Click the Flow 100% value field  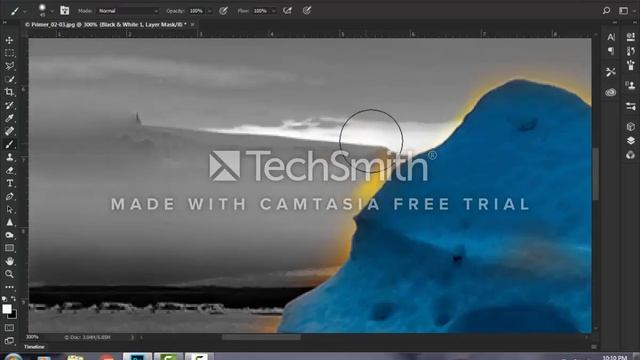260,11
